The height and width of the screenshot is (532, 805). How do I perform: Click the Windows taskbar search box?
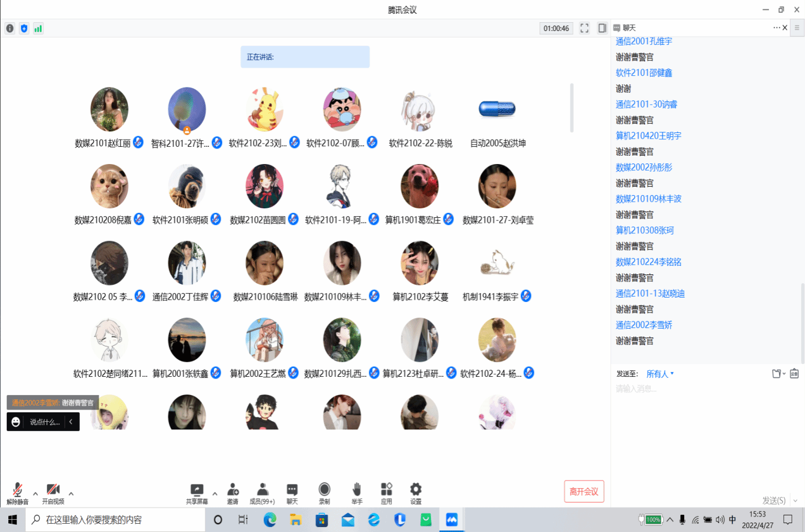pyautogui.click(x=115, y=520)
